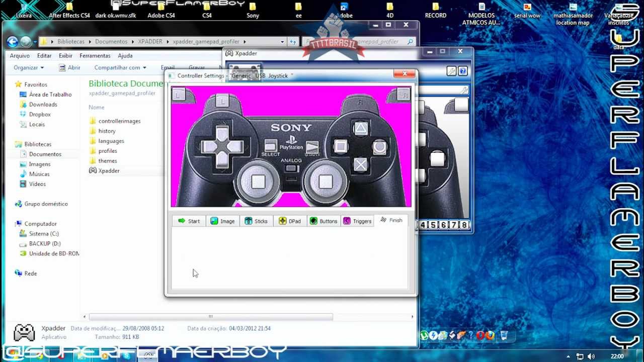Click the Explorer back arrow button

[13, 42]
